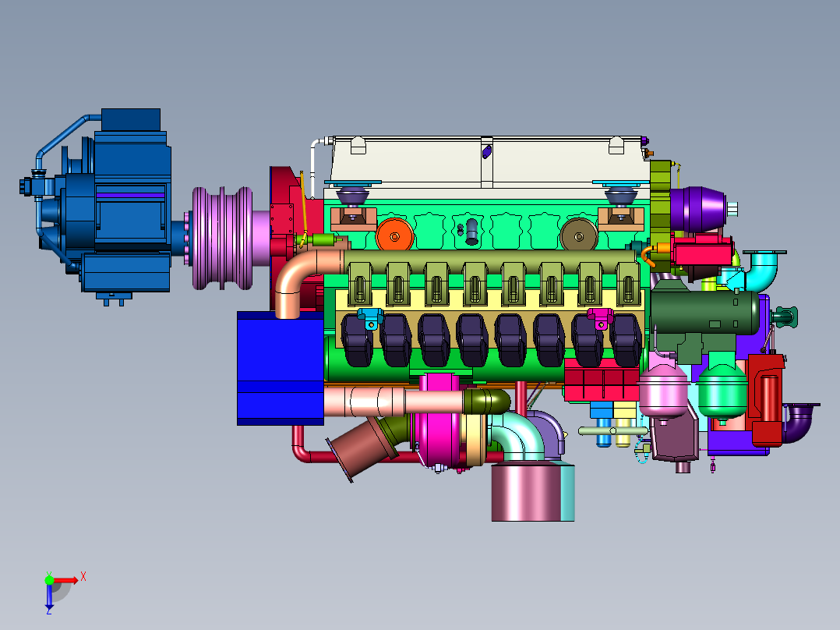Select the purple grooved pulley coupling
Viewport: 840px width, 630px height.
click(x=222, y=238)
